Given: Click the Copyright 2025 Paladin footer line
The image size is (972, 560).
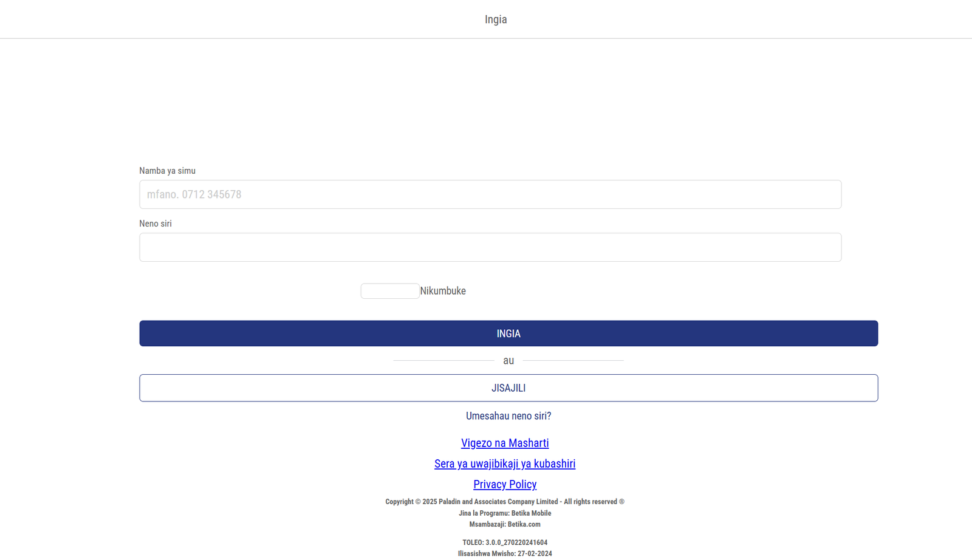Looking at the screenshot, I should coord(505,502).
